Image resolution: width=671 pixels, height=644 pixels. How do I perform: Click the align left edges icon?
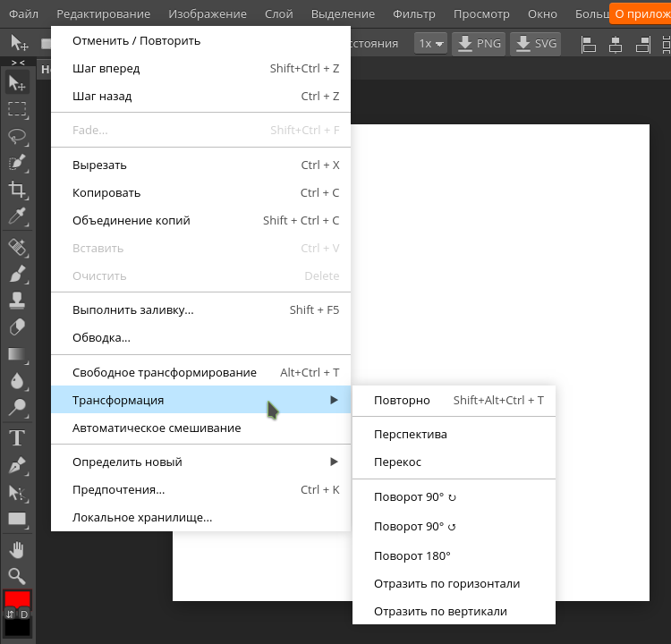click(589, 44)
